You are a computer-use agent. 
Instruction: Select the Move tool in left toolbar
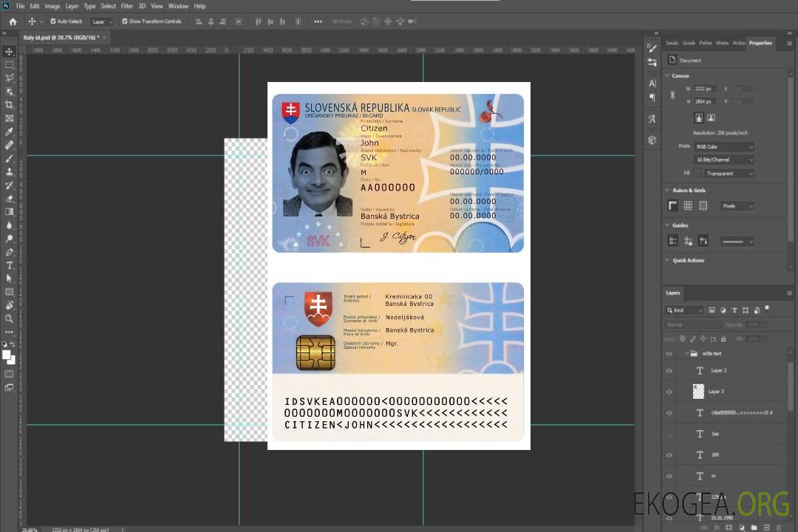[x=9, y=52]
